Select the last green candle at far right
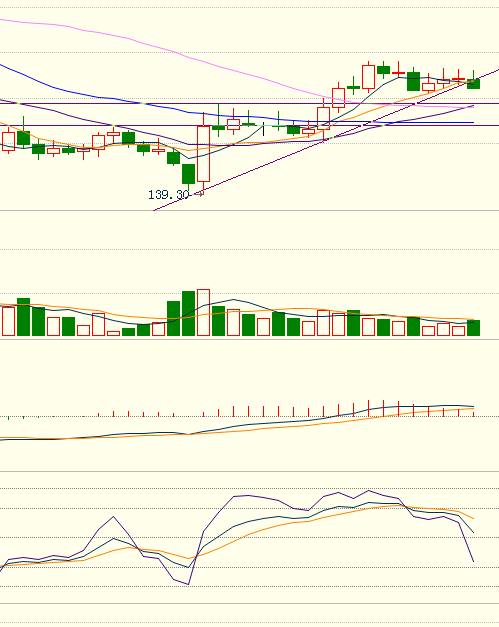 pyautogui.click(x=473, y=83)
